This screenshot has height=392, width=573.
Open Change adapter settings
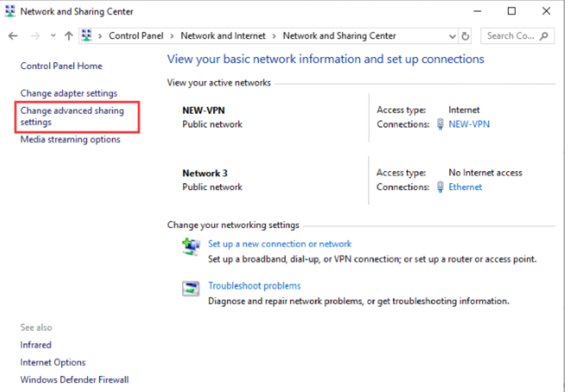tap(69, 93)
